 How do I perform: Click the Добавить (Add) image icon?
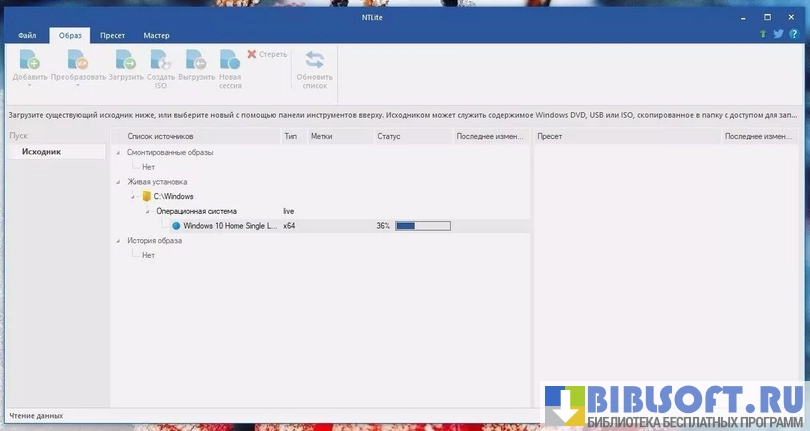point(29,62)
